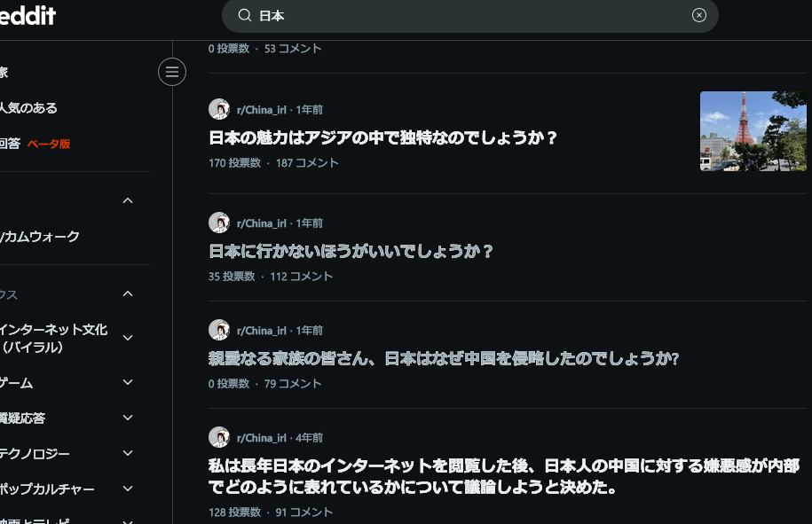Image resolution: width=812 pixels, height=524 pixels.
Task: Click the search magnifier icon
Action: 244,16
